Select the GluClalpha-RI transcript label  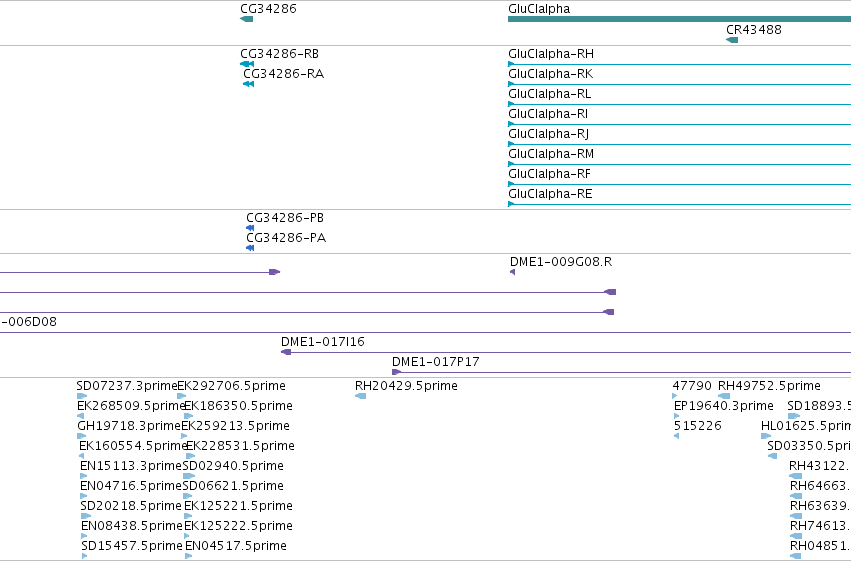tap(548, 114)
